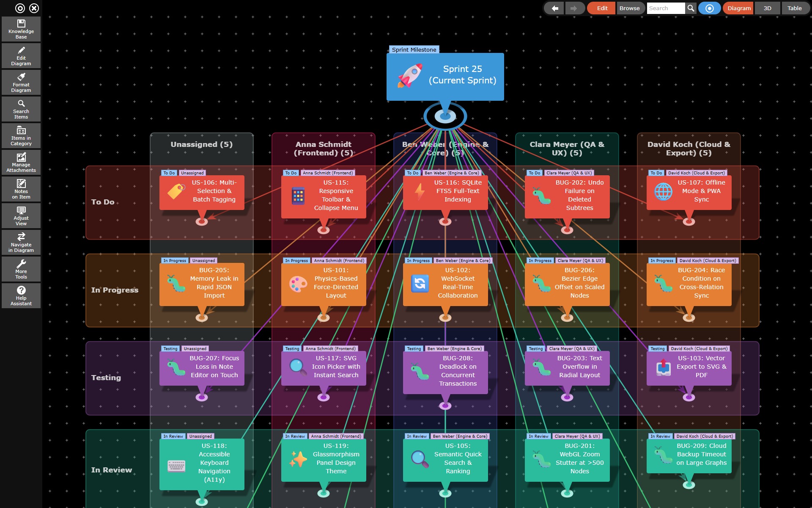
Task: Open the BUG-205 Memory Leak card
Action: click(202, 284)
